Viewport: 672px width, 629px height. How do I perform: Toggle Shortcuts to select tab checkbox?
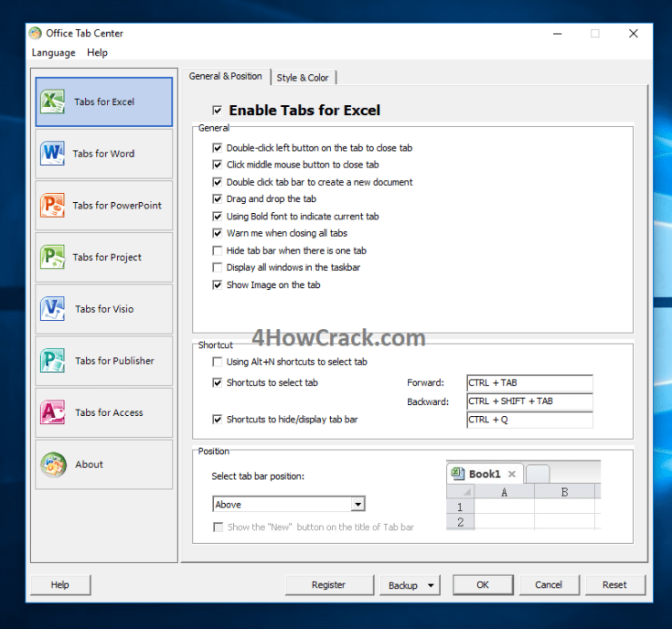tap(218, 383)
